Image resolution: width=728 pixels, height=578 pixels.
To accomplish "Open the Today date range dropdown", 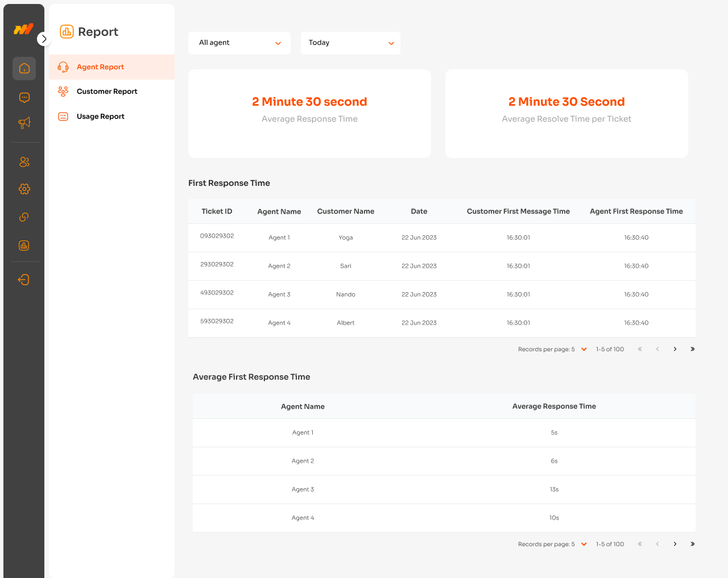I will tap(350, 43).
